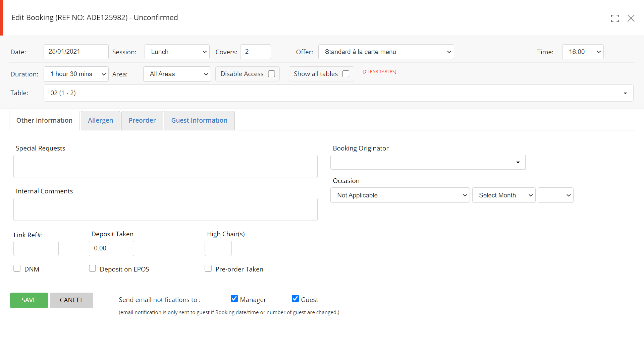Close the Edit Booking dialog

pos(631,18)
